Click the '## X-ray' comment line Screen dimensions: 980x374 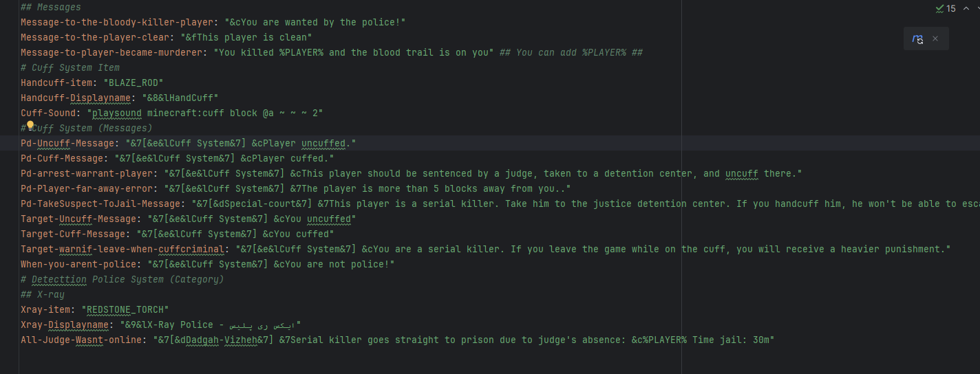tap(43, 294)
